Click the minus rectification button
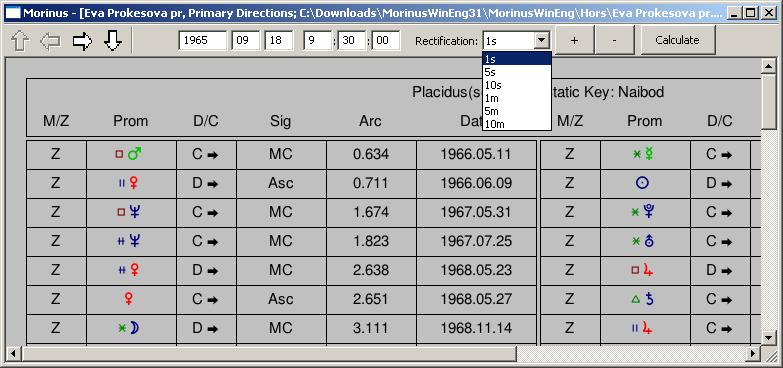This screenshot has width=783, height=368. (614, 40)
